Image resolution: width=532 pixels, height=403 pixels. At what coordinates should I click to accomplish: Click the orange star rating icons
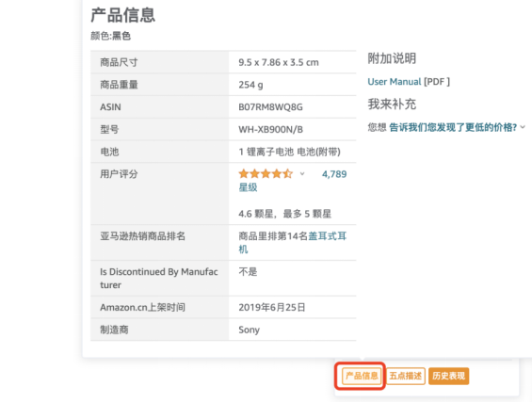tap(266, 173)
